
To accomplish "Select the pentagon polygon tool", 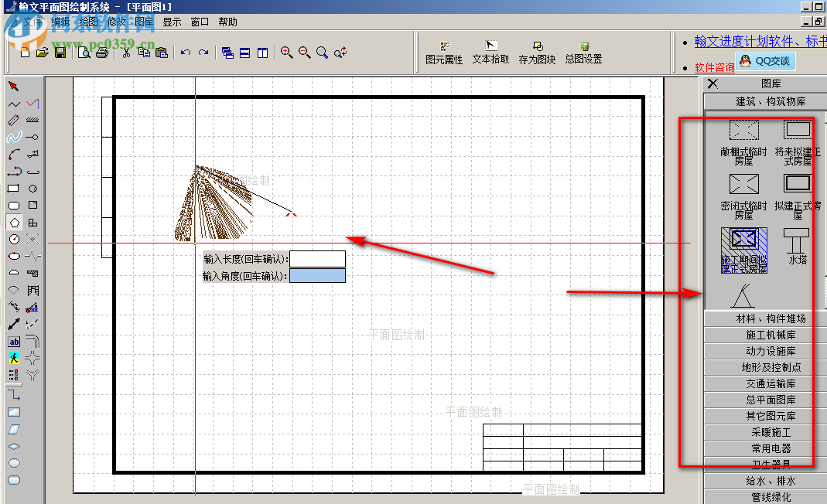I will point(14,222).
